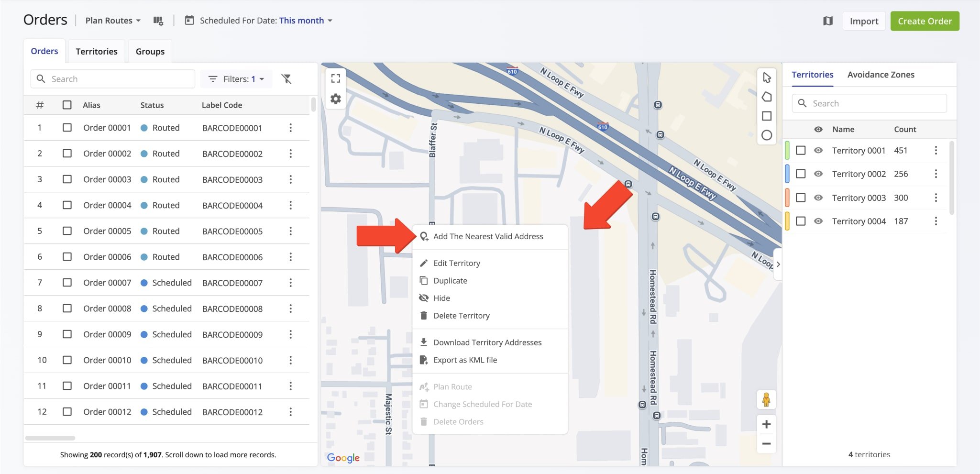Zoom in on the map

(x=766, y=424)
